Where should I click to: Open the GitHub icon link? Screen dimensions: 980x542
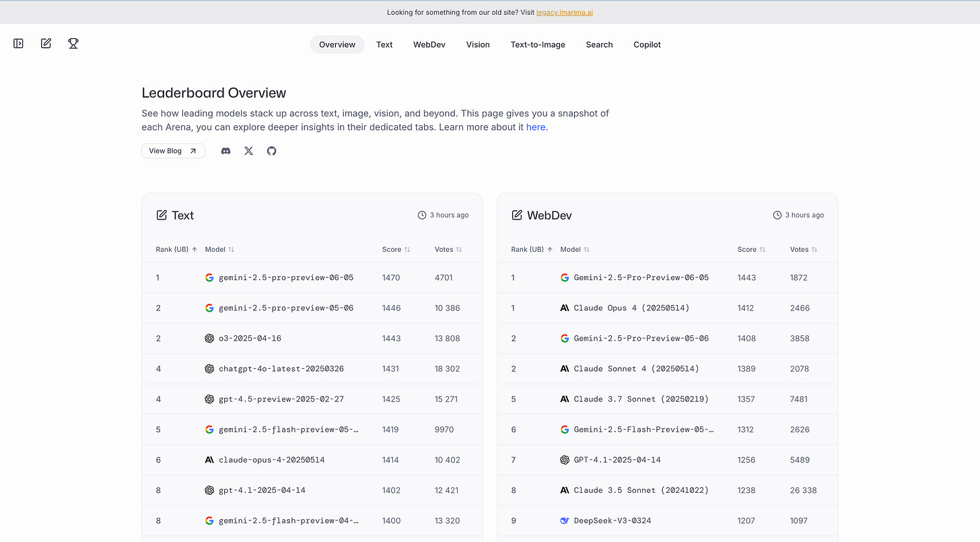tap(272, 151)
